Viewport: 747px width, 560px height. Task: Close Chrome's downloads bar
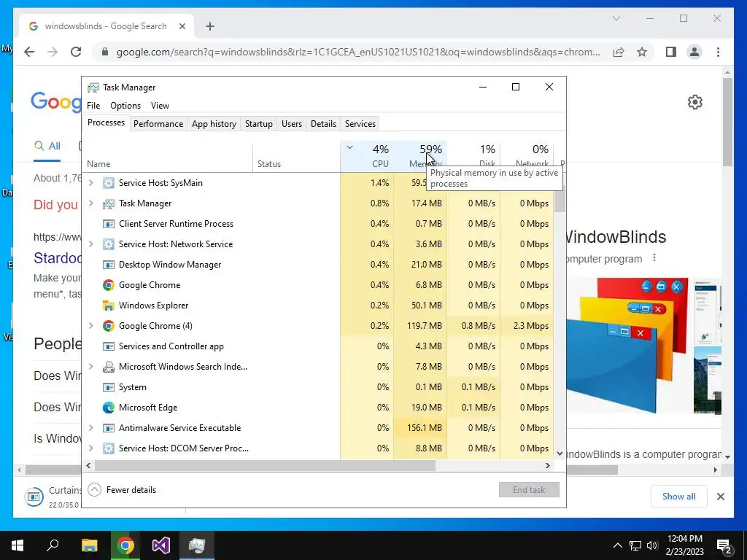click(721, 497)
